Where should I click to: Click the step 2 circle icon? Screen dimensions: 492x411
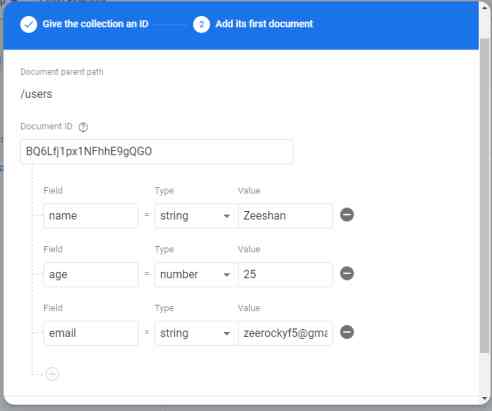click(x=201, y=24)
